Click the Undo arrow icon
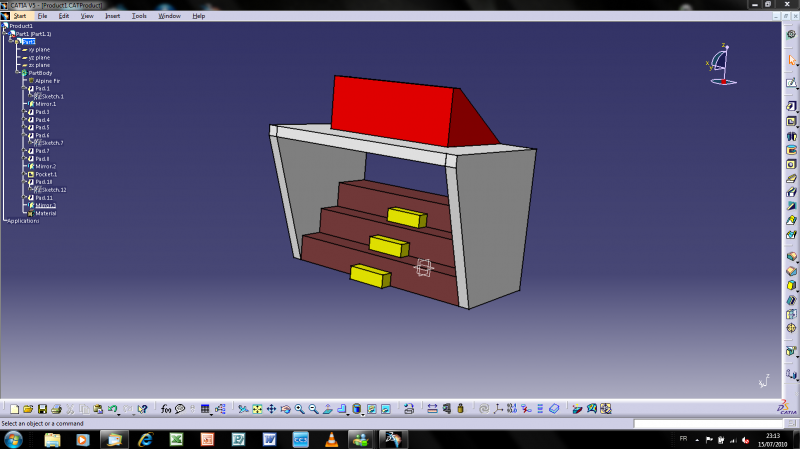Screen dimensions: 800x449 tap(113, 409)
